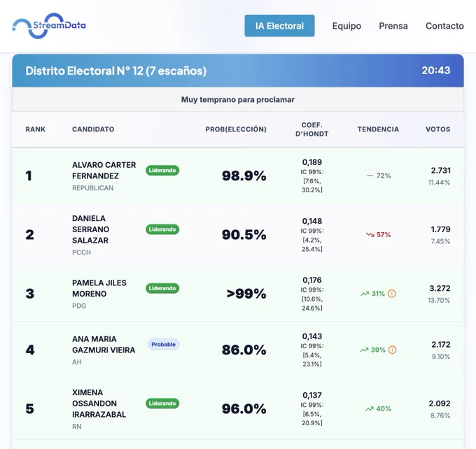Click the vote count 2.731
476x449 pixels.
(x=440, y=170)
